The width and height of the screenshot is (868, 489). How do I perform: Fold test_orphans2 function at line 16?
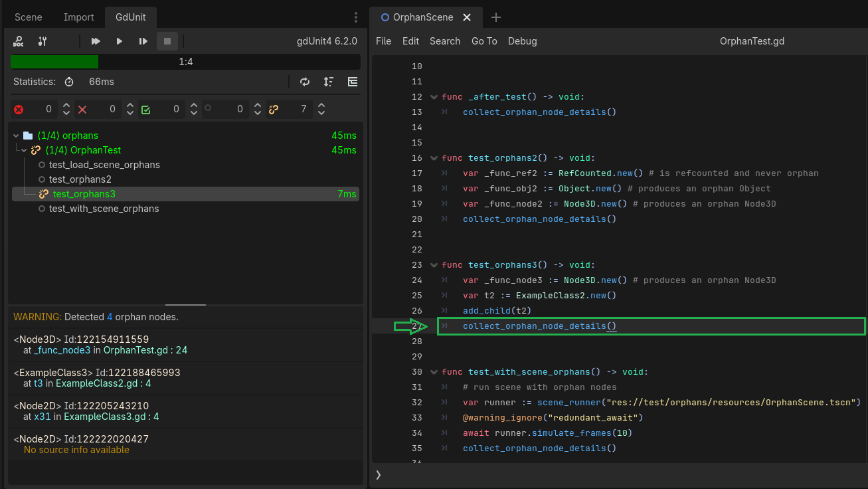click(x=434, y=158)
